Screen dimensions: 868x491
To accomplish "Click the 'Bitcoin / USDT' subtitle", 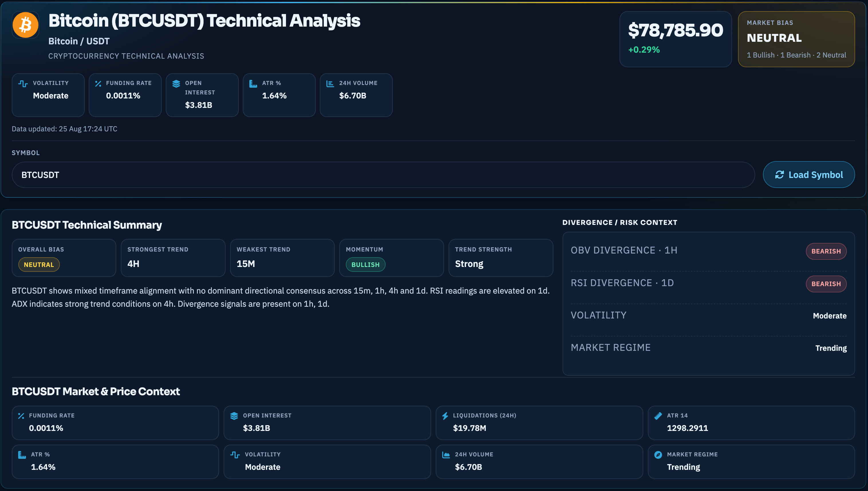I will (x=79, y=41).
